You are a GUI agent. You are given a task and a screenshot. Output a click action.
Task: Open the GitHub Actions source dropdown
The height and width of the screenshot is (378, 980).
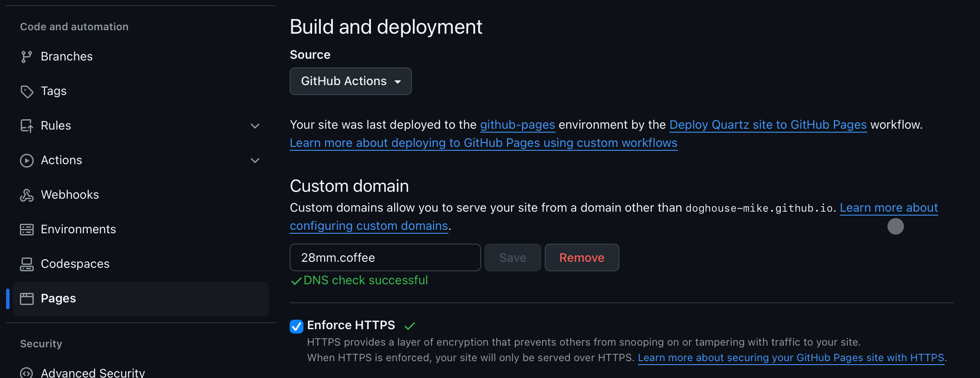pos(350,81)
